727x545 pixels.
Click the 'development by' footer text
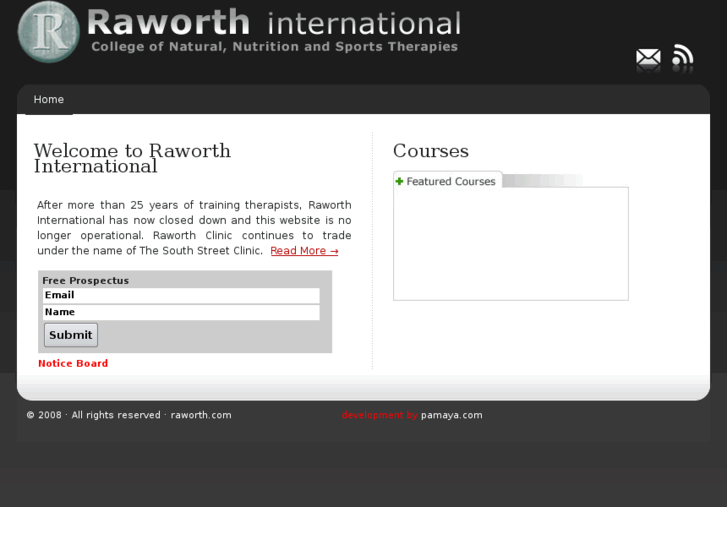[x=380, y=415]
